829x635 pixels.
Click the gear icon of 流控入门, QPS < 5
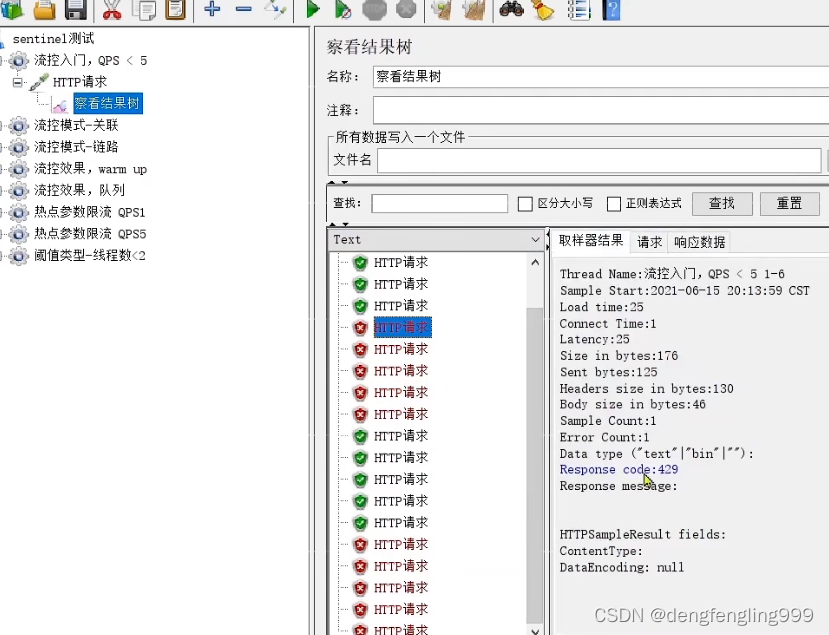pos(19,60)
